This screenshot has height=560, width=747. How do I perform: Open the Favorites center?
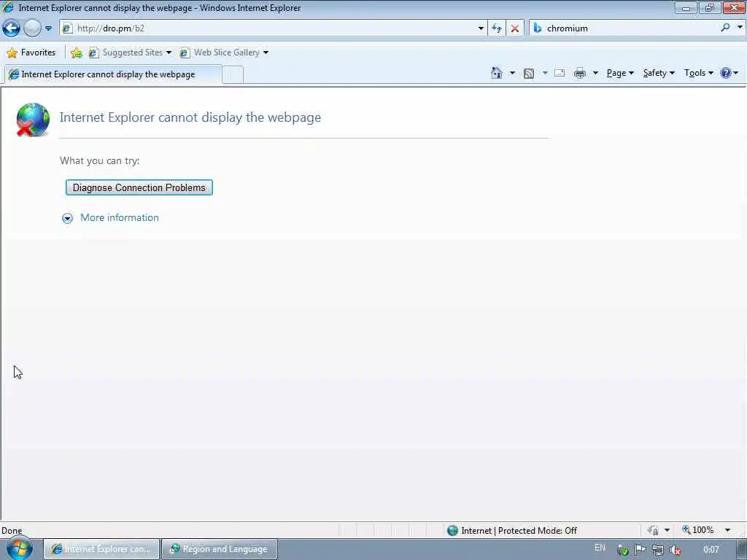(x=31, y=52)
